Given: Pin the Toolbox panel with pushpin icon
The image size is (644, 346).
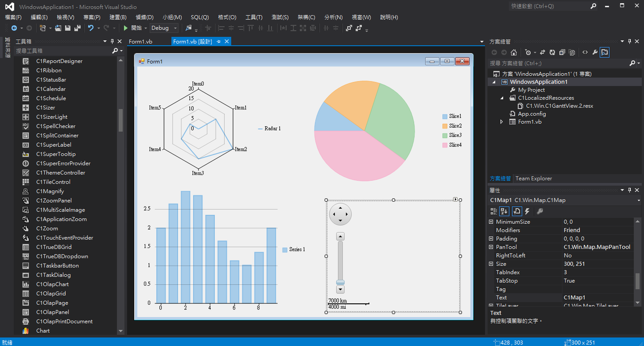Looking at the screenshot, I should coord(113,41).
